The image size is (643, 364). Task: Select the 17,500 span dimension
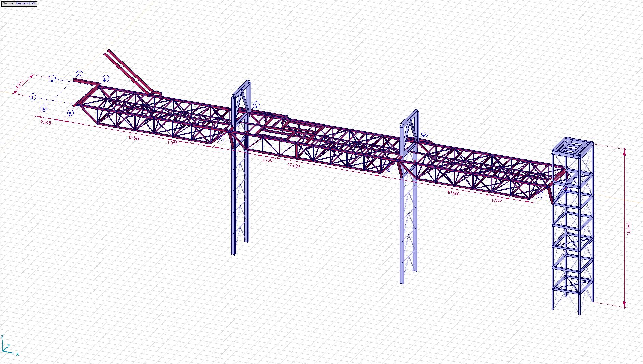[294, 165]
